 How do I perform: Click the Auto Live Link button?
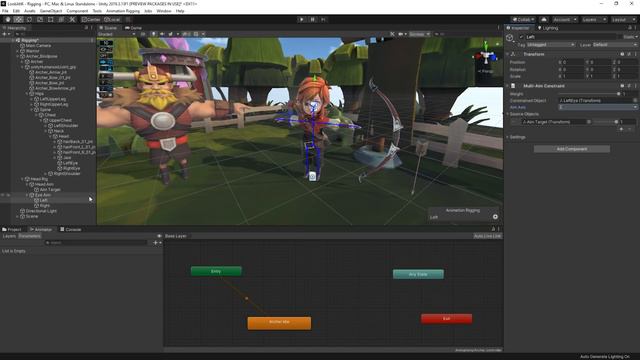487,236
